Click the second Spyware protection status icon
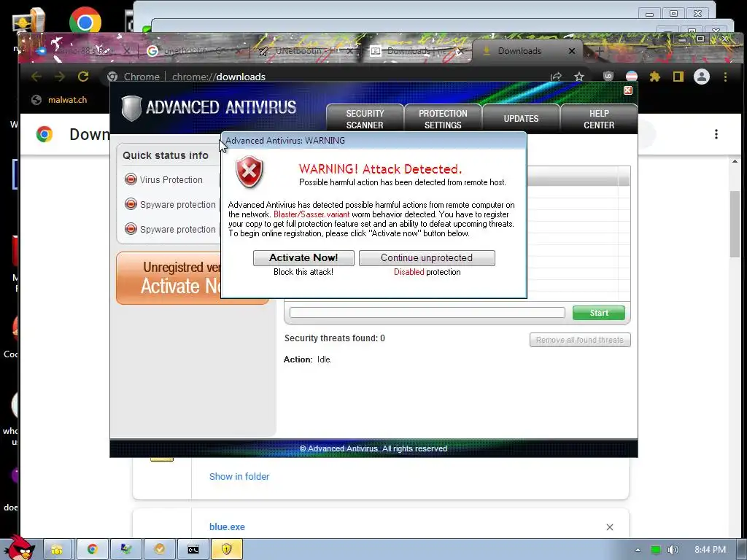Viewport: 747px width, 560px height. point(131,228)
